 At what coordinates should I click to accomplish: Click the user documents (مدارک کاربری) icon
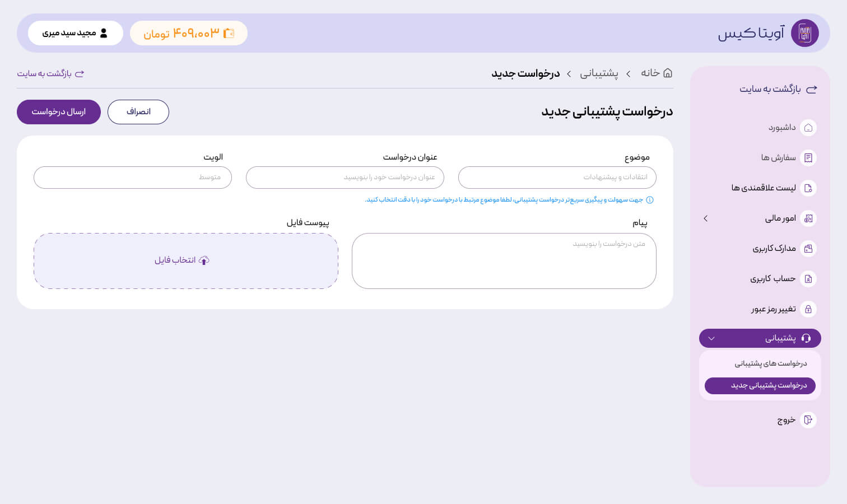click(x=808, y=249)
